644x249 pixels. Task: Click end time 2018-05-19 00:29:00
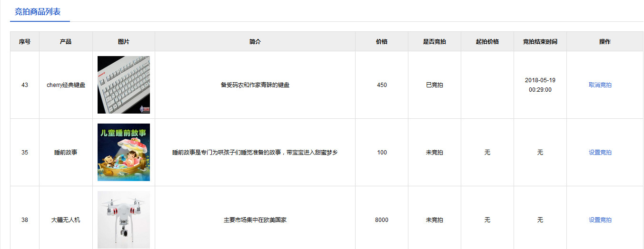coord(540,85)
